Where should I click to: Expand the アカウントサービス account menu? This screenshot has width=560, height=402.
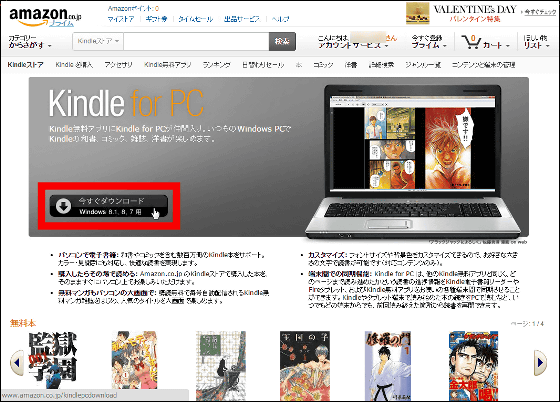pyautogui.click(x=353, y=45)
